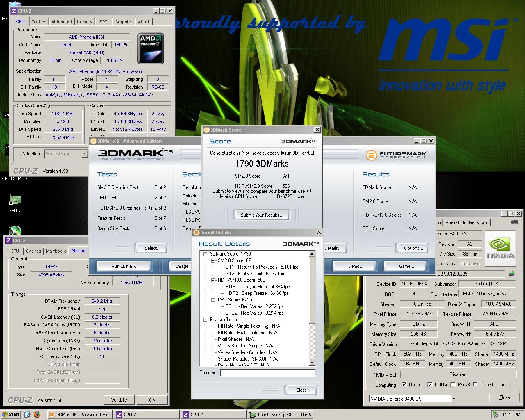Click the system tray icon beside the clock
525x420 pixels.
point(495,414)
